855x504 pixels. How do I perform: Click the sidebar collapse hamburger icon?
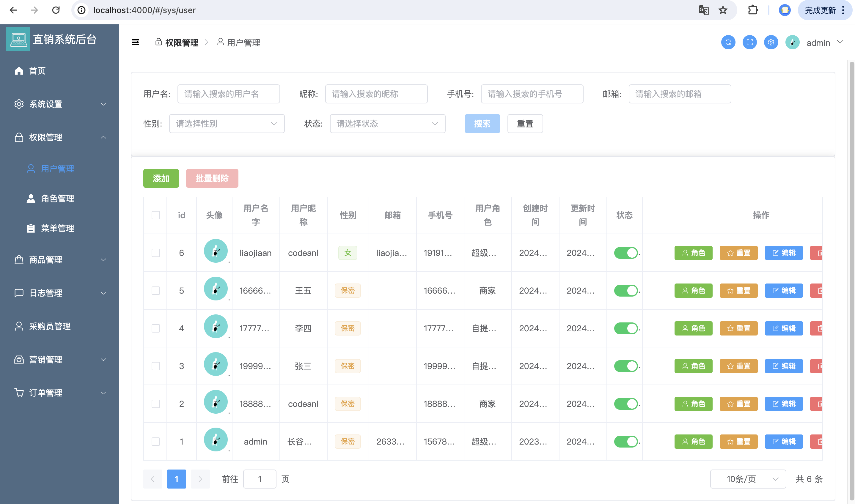tap(135, 42)
